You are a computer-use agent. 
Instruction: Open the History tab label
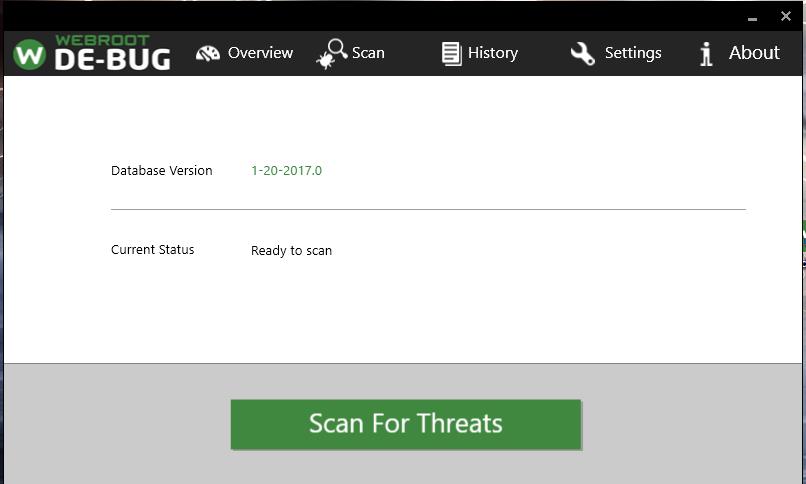click(493, 53)
